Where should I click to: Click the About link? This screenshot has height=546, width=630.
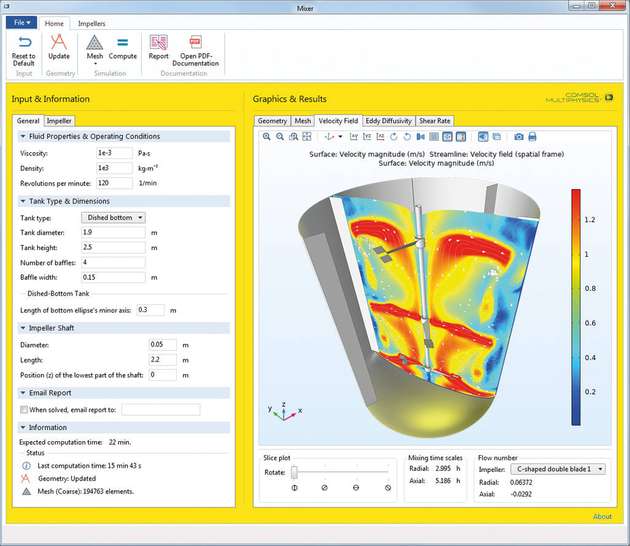(x=602, y=516)
